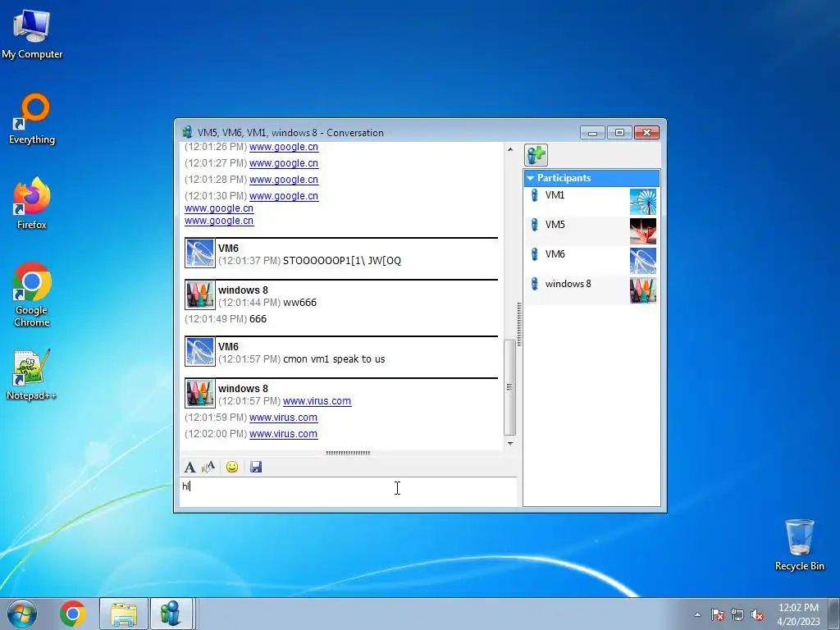
Task: Click Chrome icon in the taskbar
Action: [x=73, y=614]
